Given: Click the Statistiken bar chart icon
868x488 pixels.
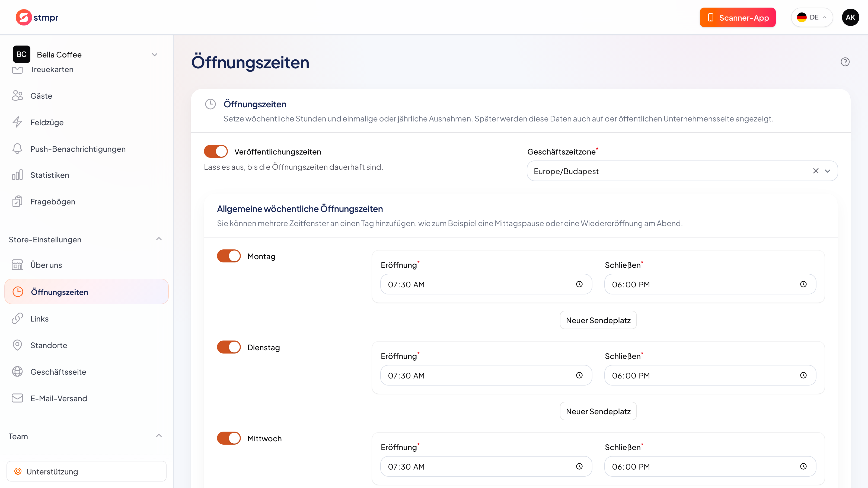Looking at the screenshot, I should click(x=17, y=175).
